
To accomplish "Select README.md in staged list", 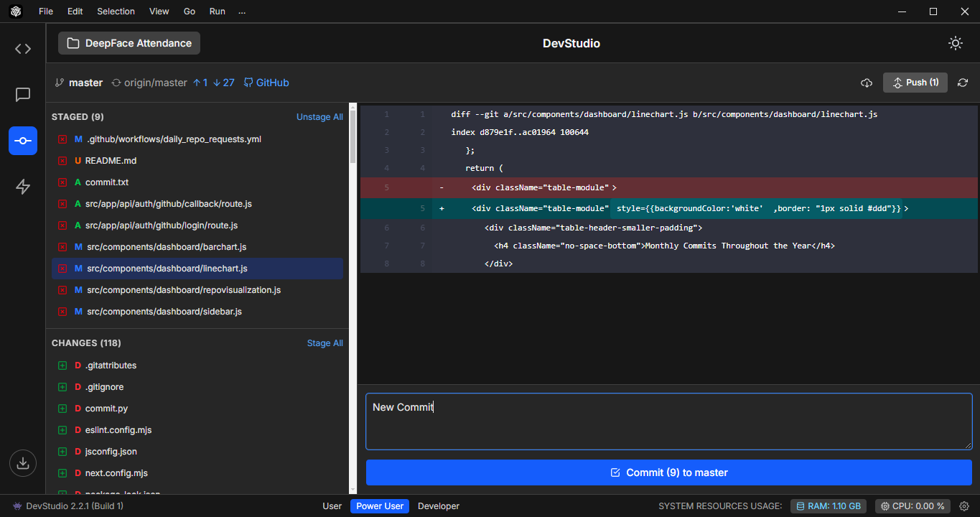I will (x=197, y=161).
